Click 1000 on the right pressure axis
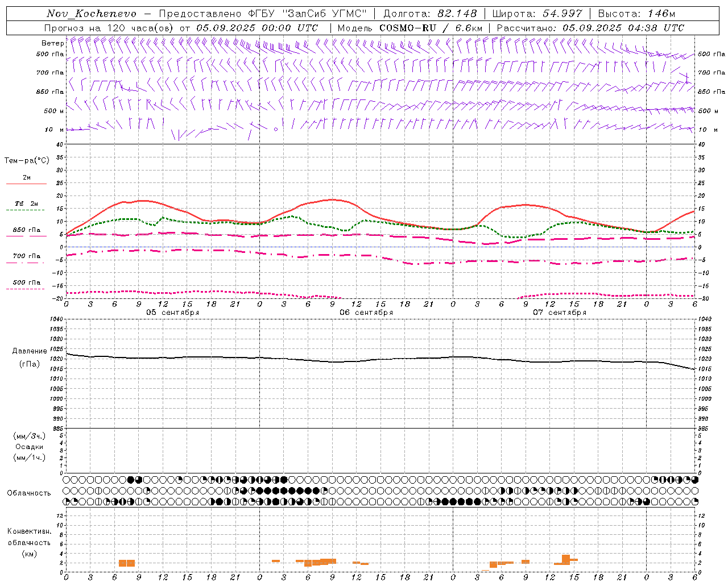728x582 pixels. coord(705,399)
